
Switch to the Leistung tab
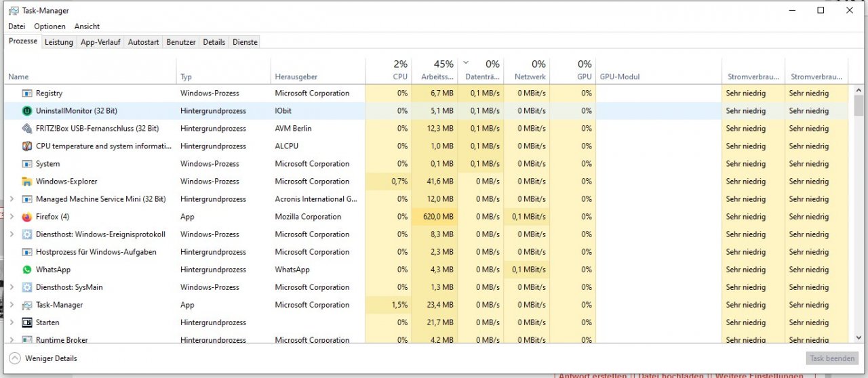pos(59,42)
